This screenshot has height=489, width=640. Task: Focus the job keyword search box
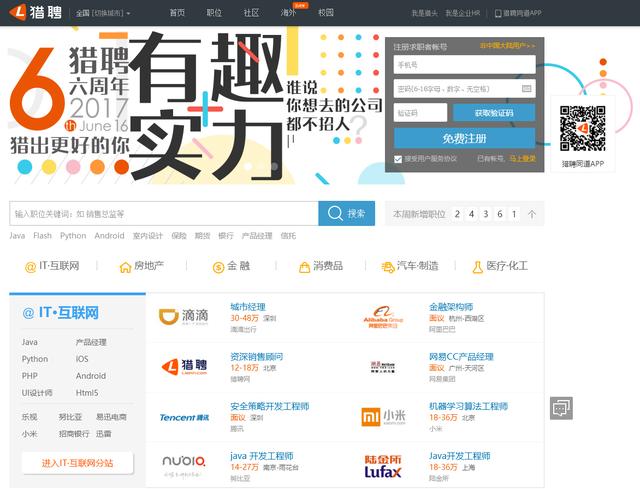pos(164,213)
